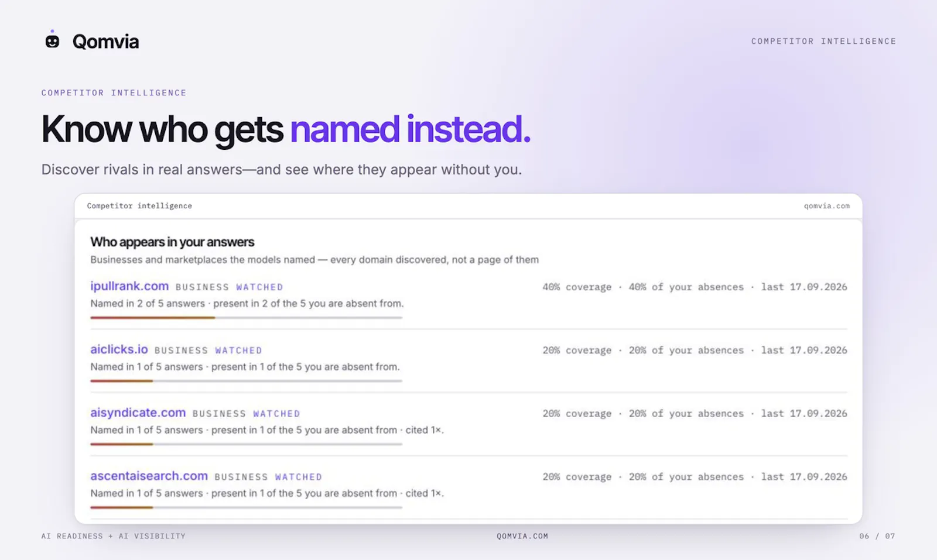Open the aisyndicate.com competitor link

(x=138, y=413)
